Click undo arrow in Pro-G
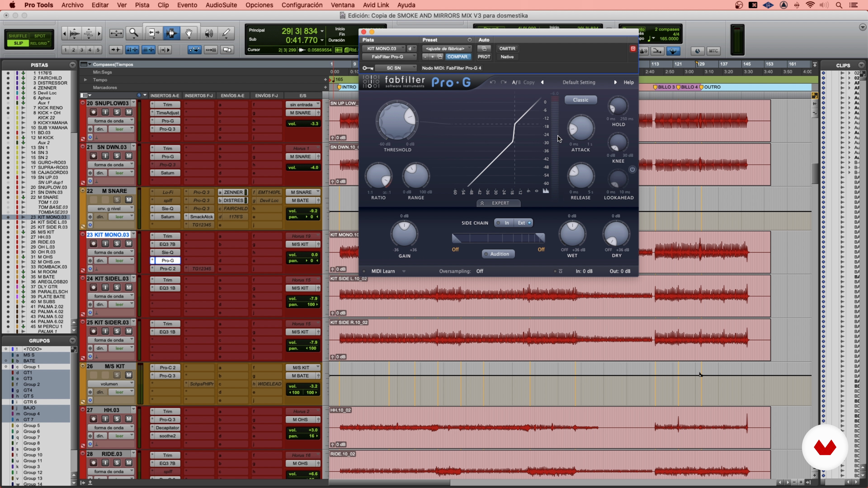Viewport: 868px width, 488px height. [x=493, y=82]
